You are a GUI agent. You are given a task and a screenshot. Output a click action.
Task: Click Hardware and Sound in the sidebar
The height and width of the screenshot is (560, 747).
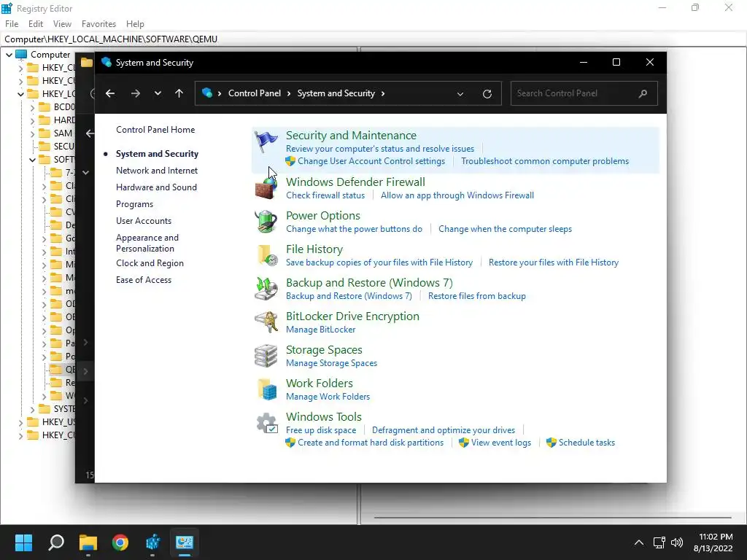pyautogui.click(x=156, y=187)
